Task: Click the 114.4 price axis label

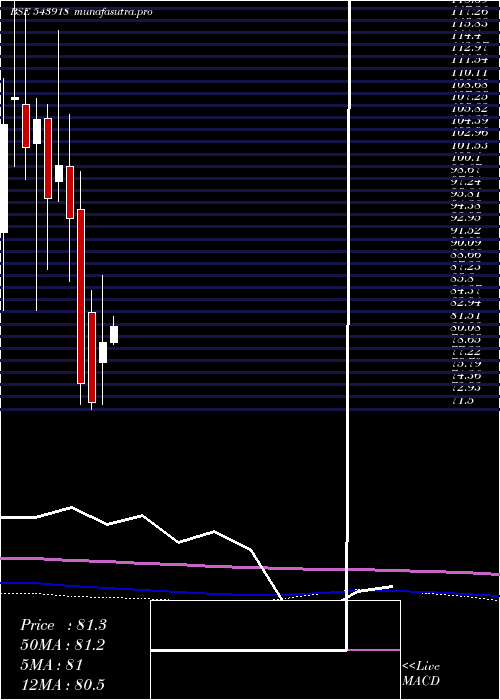Action: (466, 36)
